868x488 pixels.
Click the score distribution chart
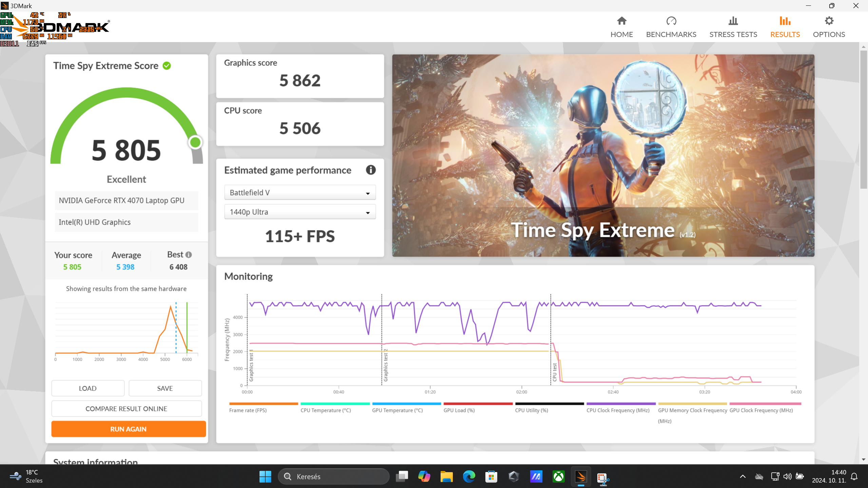tap(126, 331)
